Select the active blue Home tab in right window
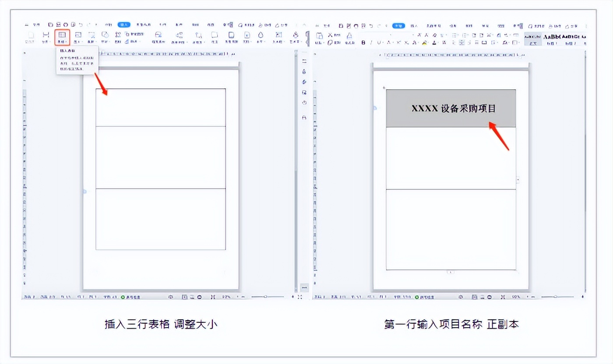613x364 pixels. click(x=398, y=26)
